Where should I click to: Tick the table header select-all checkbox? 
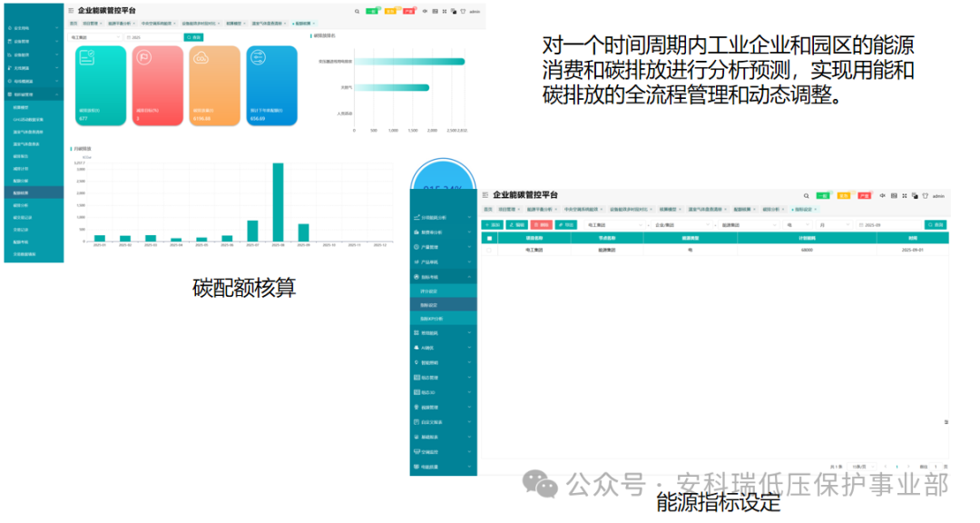pyautogui.click(x=489, y=239)
